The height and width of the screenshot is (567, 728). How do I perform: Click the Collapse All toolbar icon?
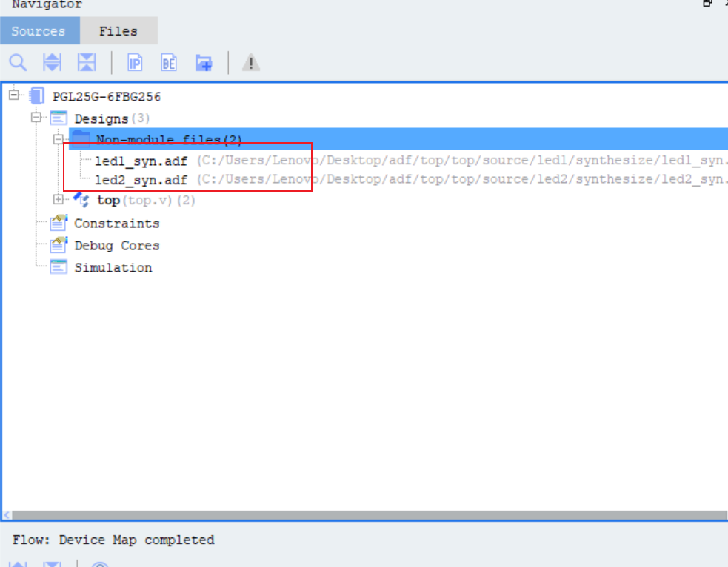click(x=87, y=63)
